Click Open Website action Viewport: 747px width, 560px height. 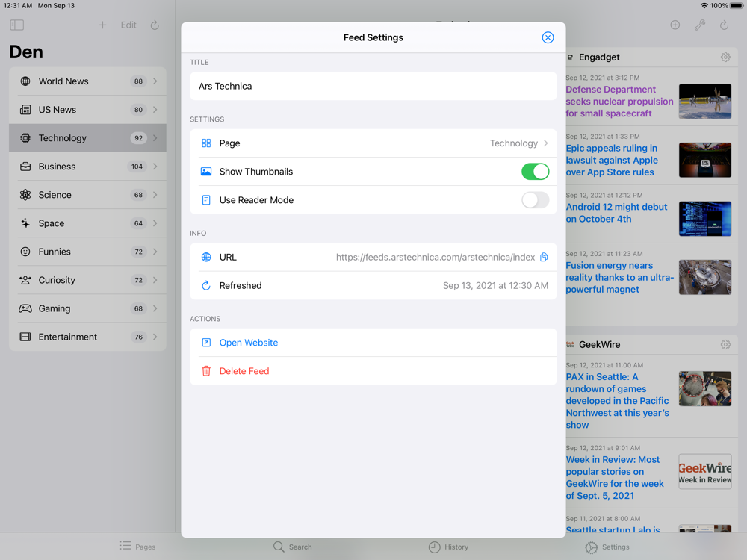(x=373, y=343)
